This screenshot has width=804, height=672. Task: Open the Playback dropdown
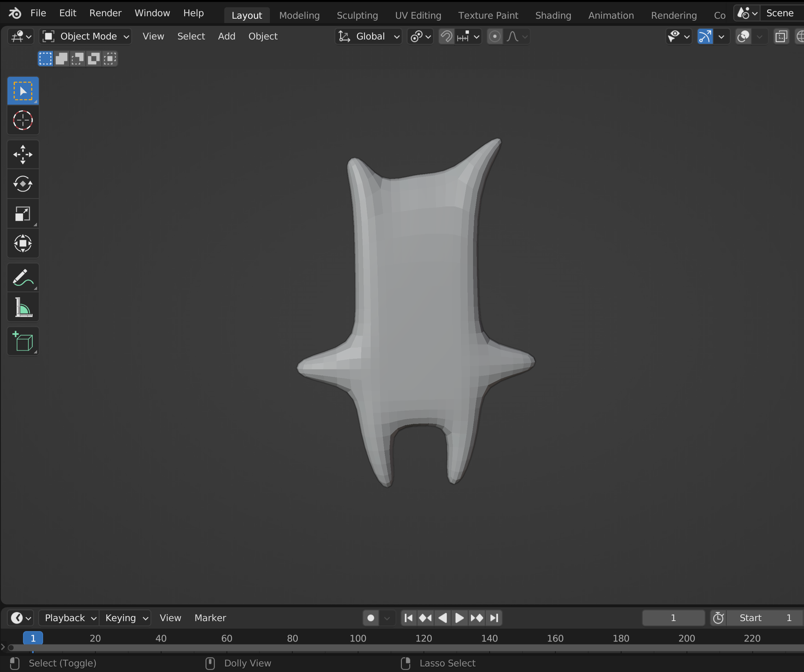69,618
